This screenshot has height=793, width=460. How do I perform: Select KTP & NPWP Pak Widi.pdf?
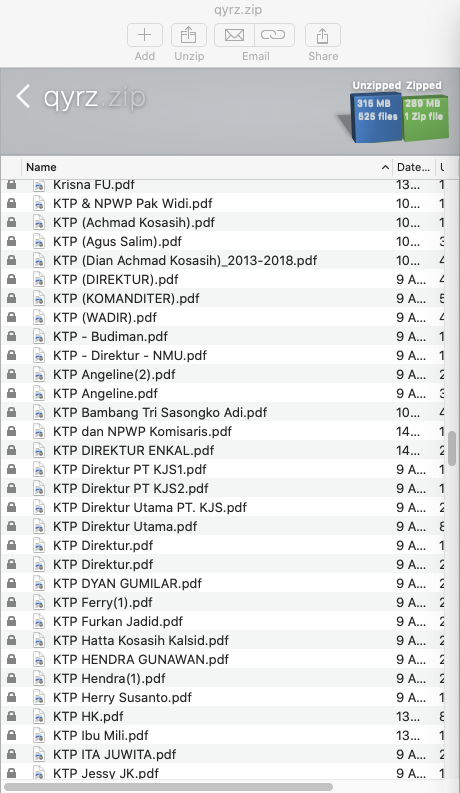tap(132, 203)
